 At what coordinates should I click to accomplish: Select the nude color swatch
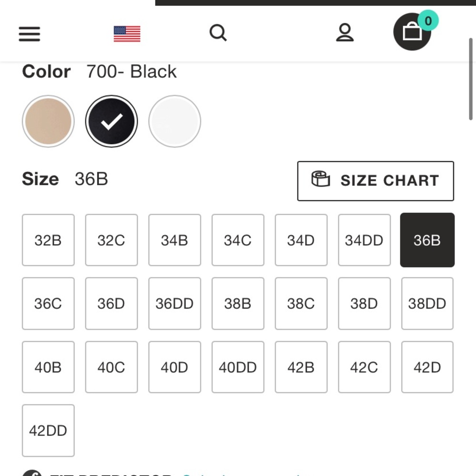click(48, 121)
